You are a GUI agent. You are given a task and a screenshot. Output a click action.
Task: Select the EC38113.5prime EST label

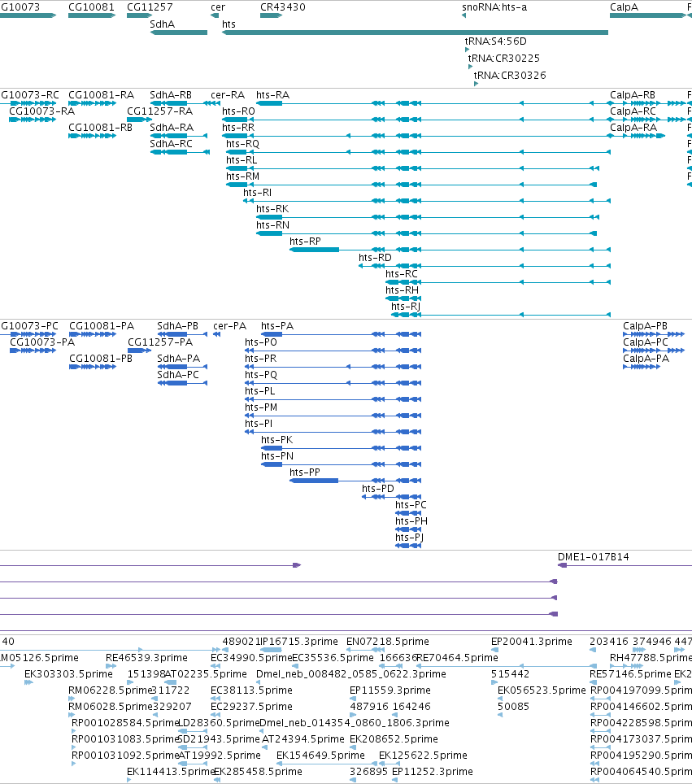[251, 690]
